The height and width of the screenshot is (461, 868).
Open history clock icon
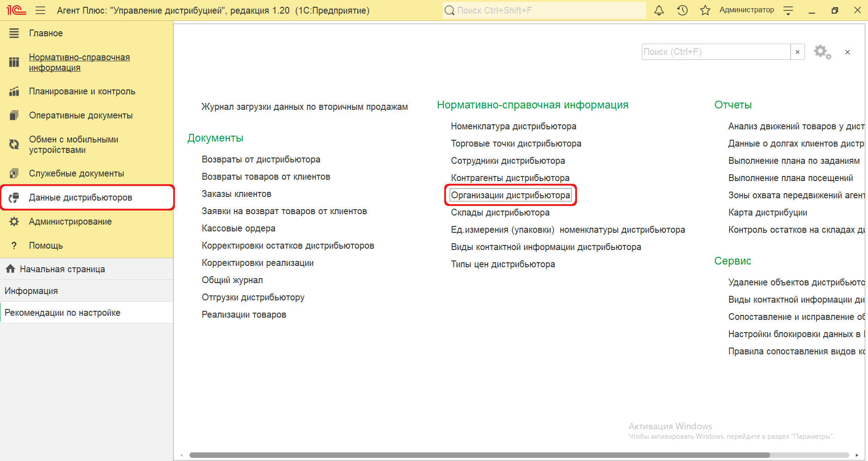coord(682,10)
